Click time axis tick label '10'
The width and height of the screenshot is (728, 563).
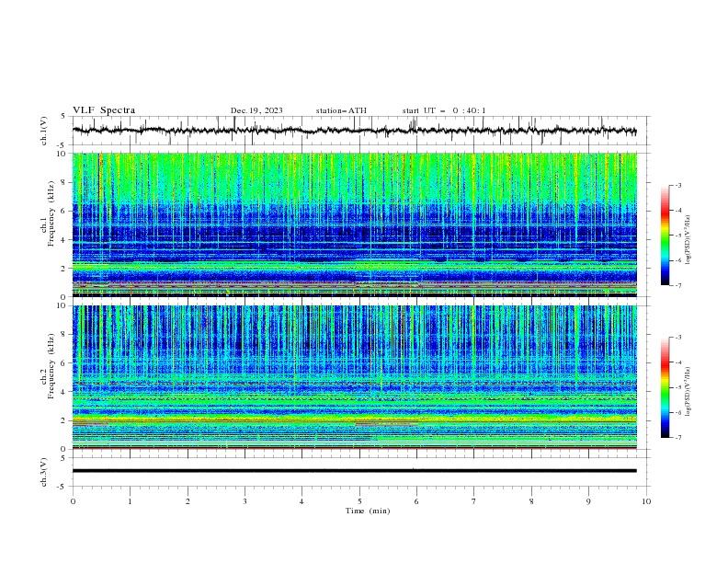pyautogui.click(x=646, y=501)
